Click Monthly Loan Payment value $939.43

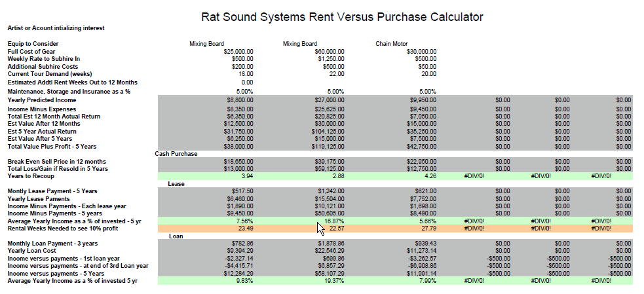(425, 244)
